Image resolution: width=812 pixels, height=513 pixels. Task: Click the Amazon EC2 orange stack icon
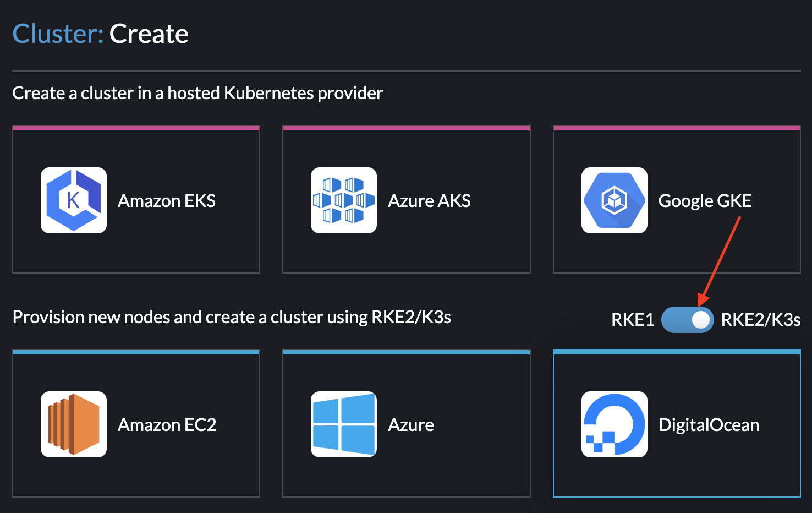[73, 424]
